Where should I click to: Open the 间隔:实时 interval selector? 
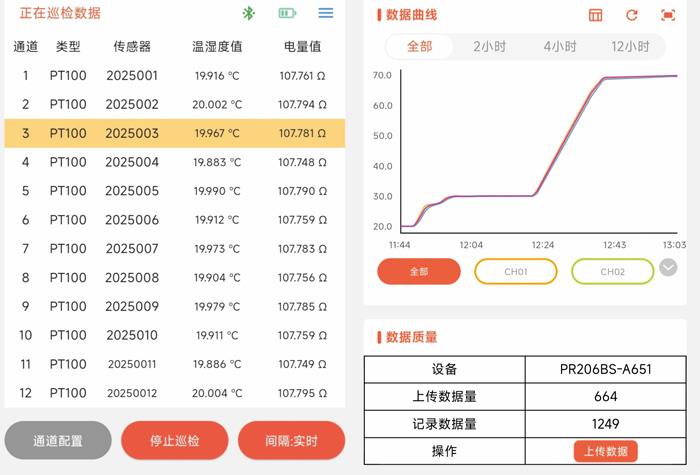(x=291, y=440)
